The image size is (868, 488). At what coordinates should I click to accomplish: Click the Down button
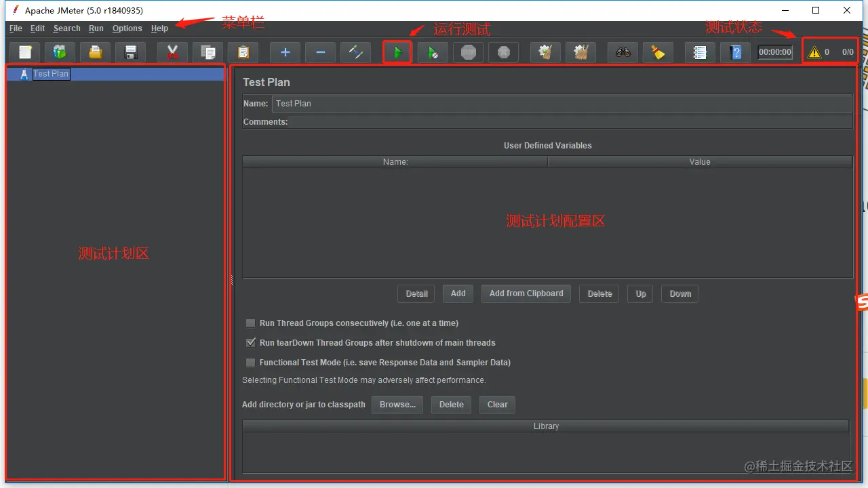680,293
